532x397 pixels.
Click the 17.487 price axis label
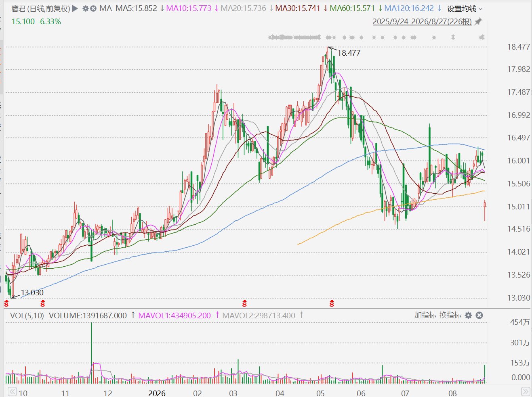click(519, 92)
